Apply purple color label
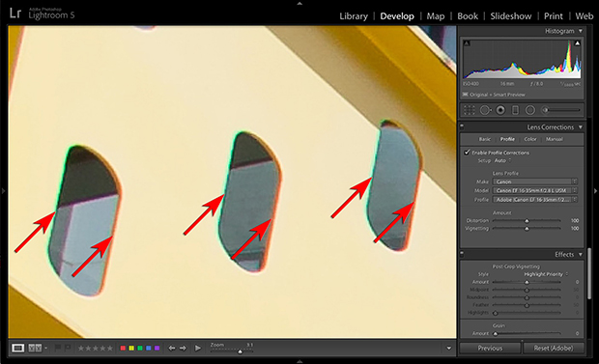The width and height of the screenshot is (599, 364). point(157,349)
